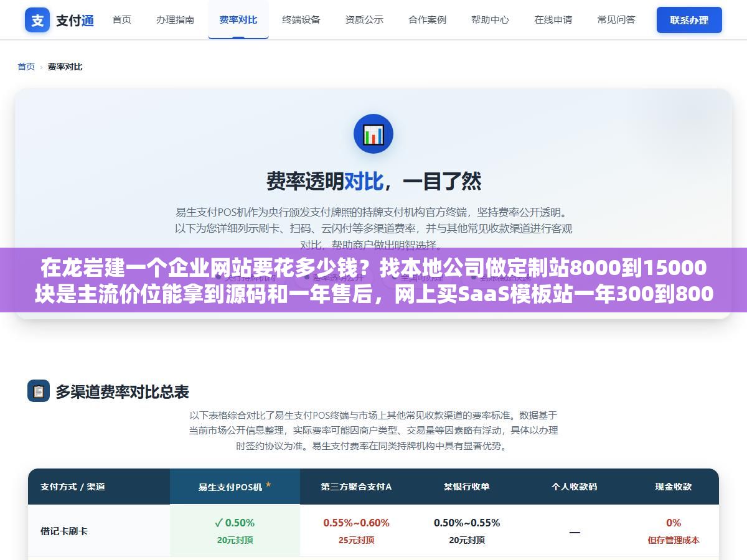Click the 联系办理 button

[x=689, y=20]
